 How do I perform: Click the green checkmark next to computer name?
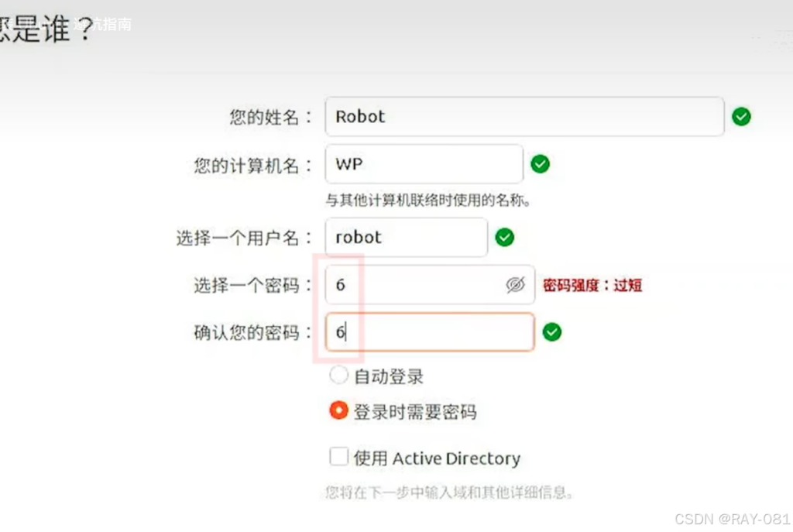(540, 164)
